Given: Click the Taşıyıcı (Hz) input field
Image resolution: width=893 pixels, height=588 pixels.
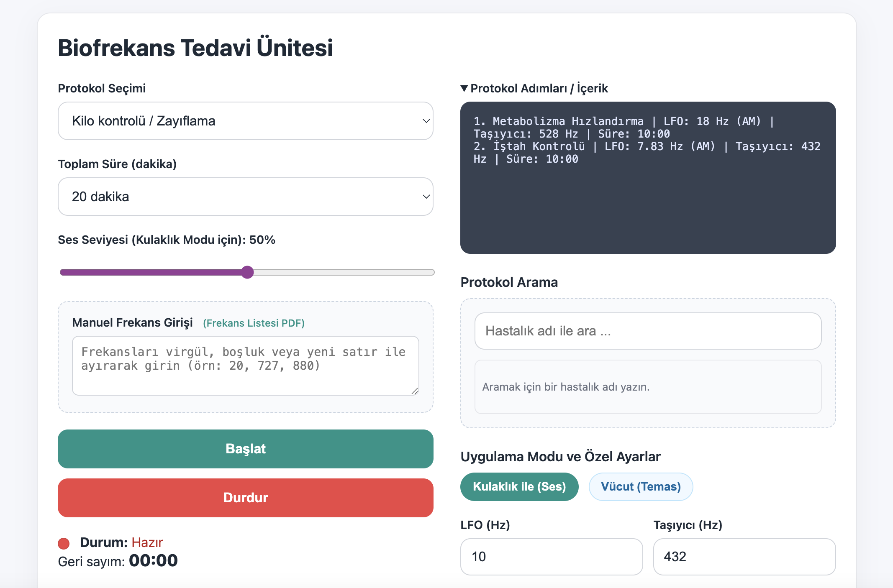Looking at the screenshot, I should tap(744, 557).
